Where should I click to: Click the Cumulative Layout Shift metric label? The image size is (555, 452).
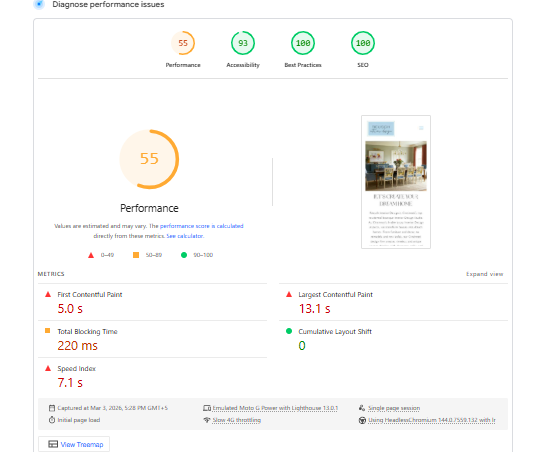point(335,332)
